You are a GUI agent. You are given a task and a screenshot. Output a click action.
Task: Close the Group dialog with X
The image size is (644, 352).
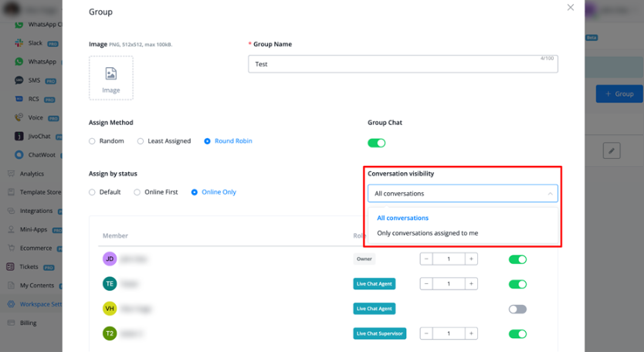pyautogui.click(x=571, y=8)
